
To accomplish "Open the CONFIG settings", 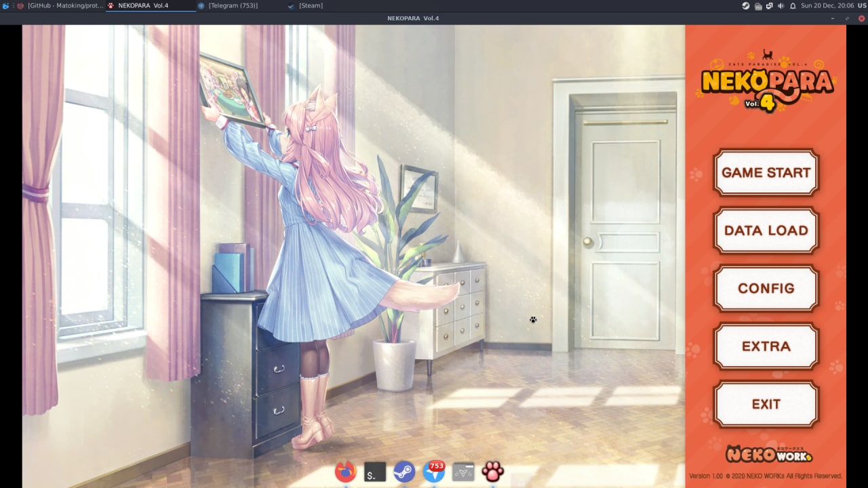I will point(766,288).
